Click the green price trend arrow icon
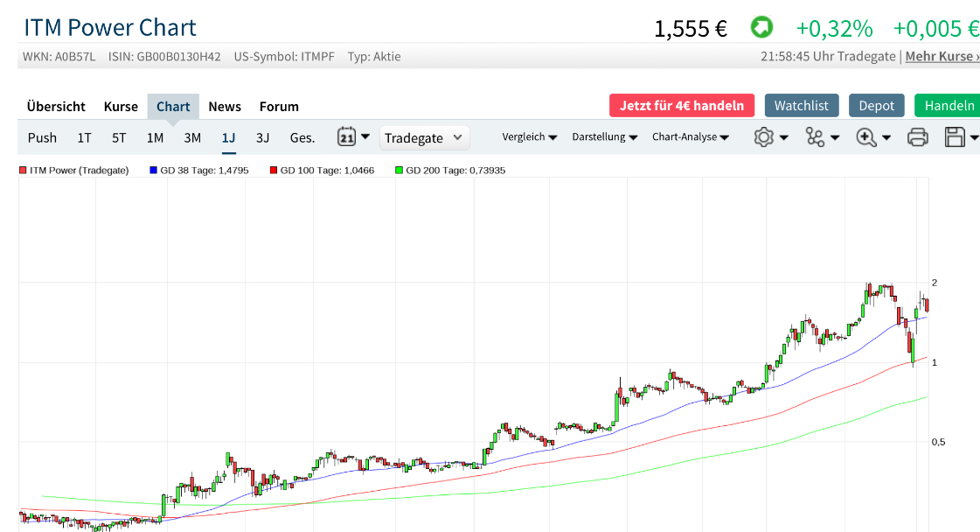The image size is (980, 532). [x=761, y=28]
